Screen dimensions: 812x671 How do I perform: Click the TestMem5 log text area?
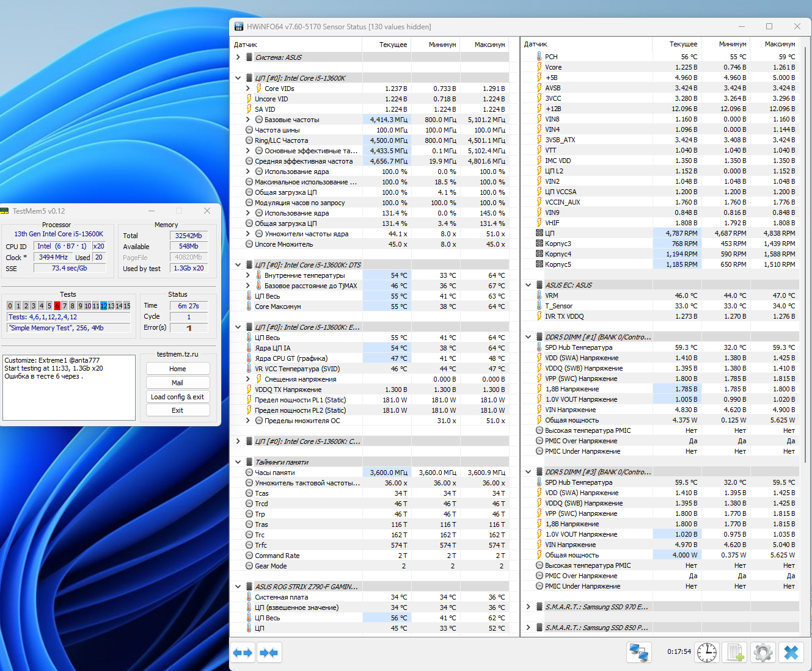[69, 388]
